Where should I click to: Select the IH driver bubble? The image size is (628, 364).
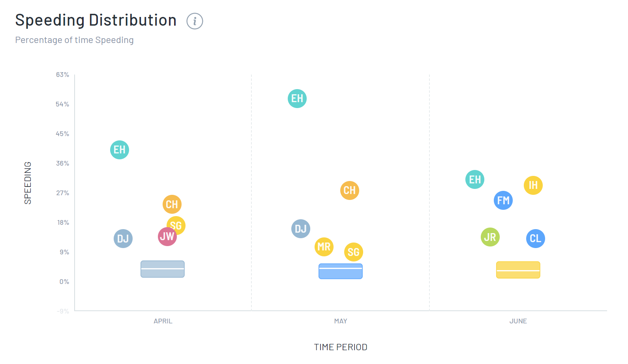coord(533,185)
